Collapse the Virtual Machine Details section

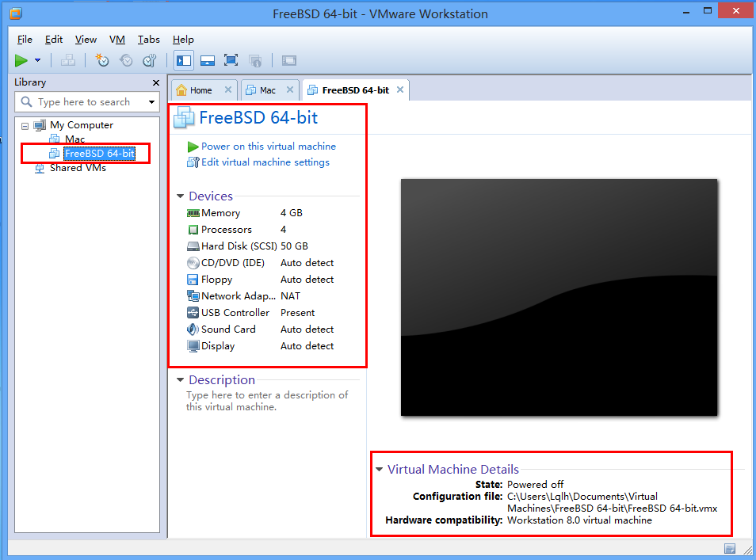coord(380,470)
